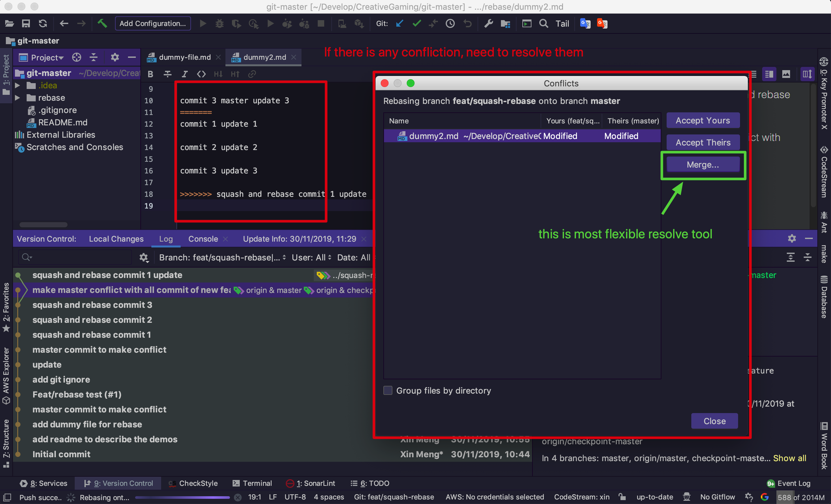Image resolution: width=831 pixels, height=504 pixels.
Task: Click the Git update project arrow icon
Action: click(x=400, y=23)
